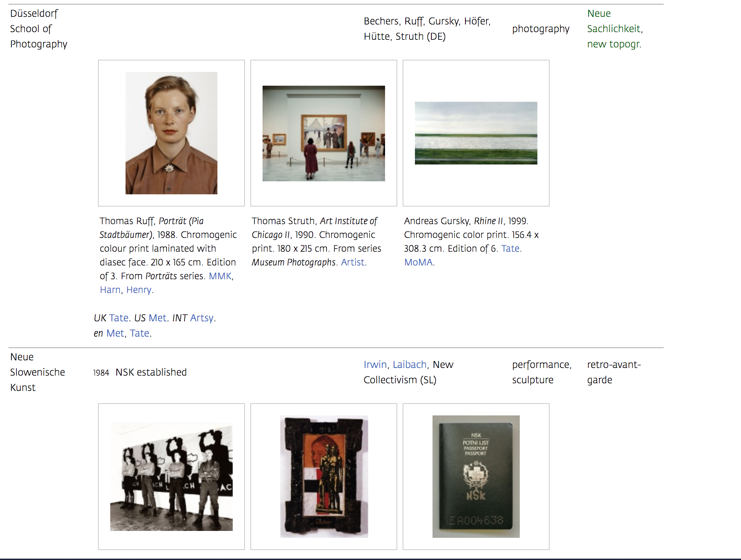Viewport: 741px width, 560px height.
Task: Open Irwin artist link
Action: tap(375, 365)
